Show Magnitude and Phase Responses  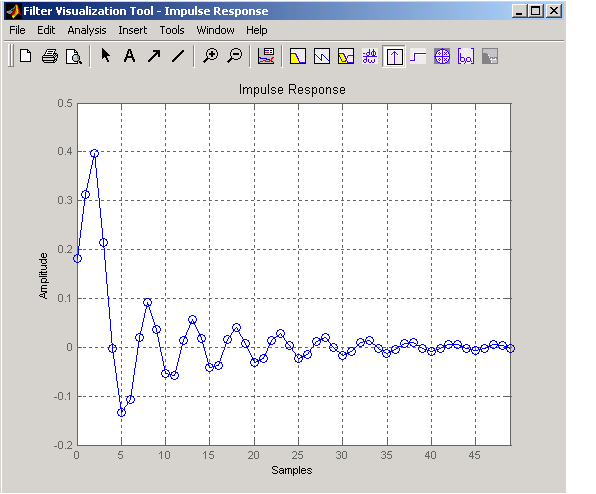346,56
